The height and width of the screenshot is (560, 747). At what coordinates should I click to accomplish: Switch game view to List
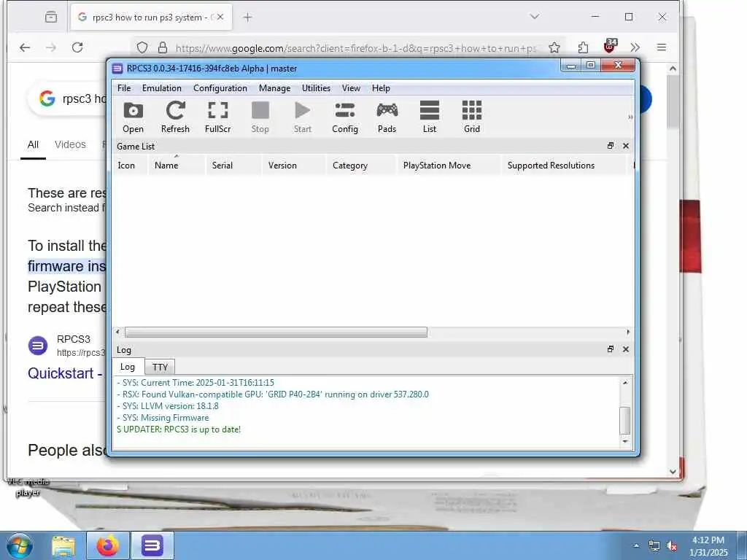point(429,117)
